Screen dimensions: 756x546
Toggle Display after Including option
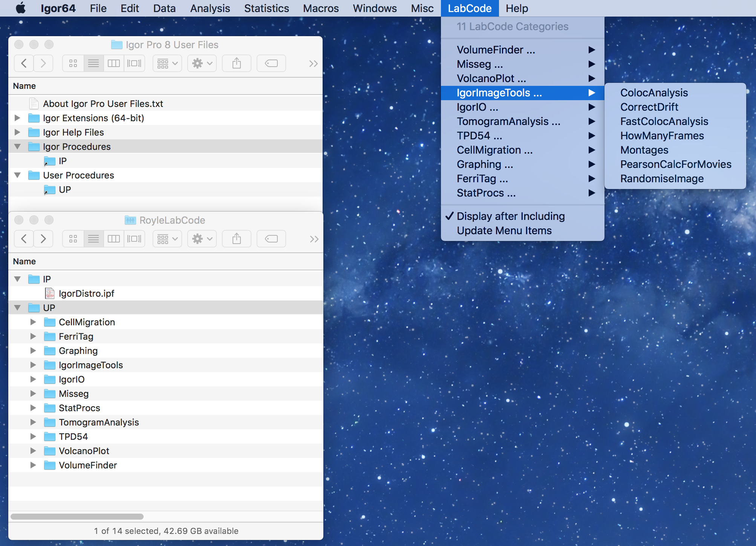(522, 216)
